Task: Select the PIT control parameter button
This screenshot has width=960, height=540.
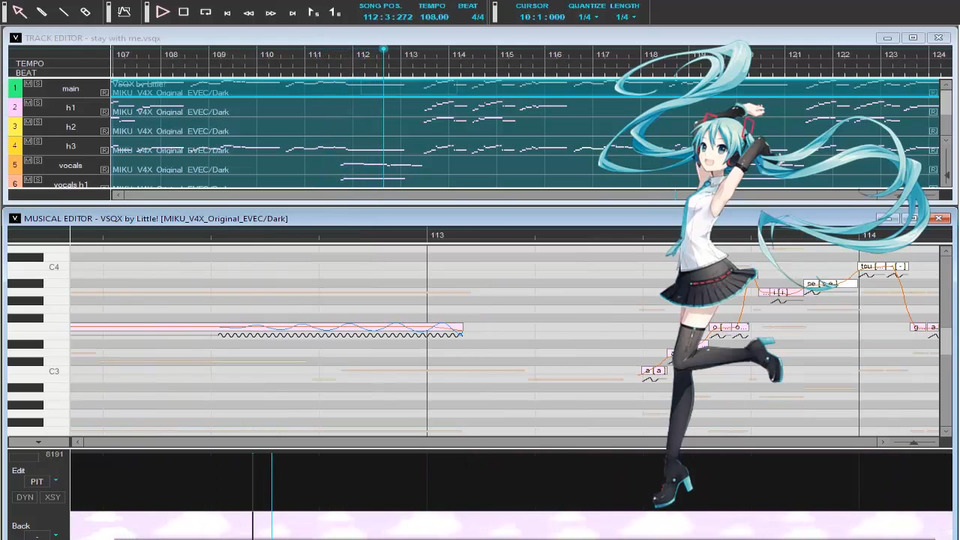Action: (37, 482)
